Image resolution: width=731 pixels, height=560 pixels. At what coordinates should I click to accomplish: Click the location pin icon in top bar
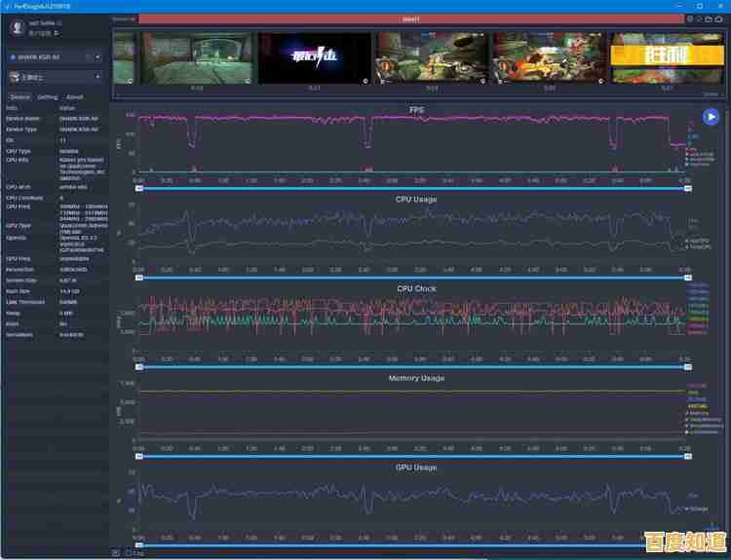point(690,19)
